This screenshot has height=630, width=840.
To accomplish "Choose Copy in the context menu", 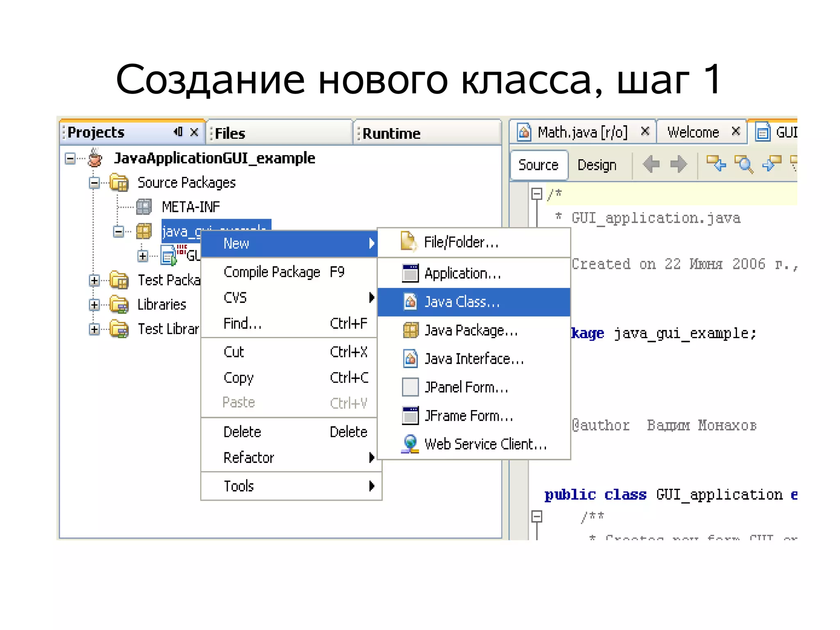I will [x=289, y=377].
